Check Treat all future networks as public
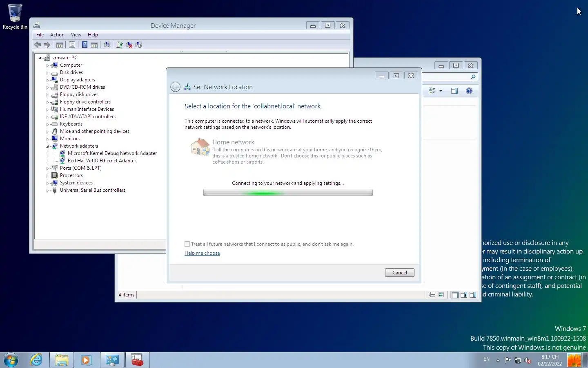Image resolution: width=588 pixels, height=368 pixels. tap(187, 244)
